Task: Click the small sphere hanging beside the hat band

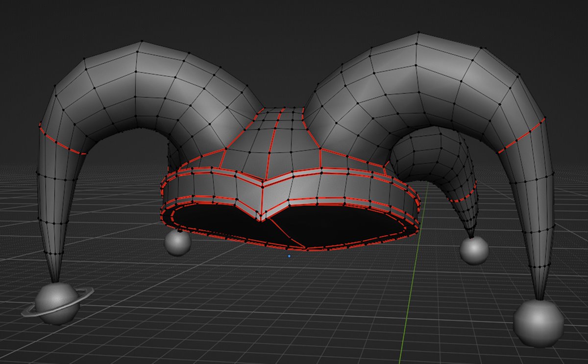Action: pos(177,243)
